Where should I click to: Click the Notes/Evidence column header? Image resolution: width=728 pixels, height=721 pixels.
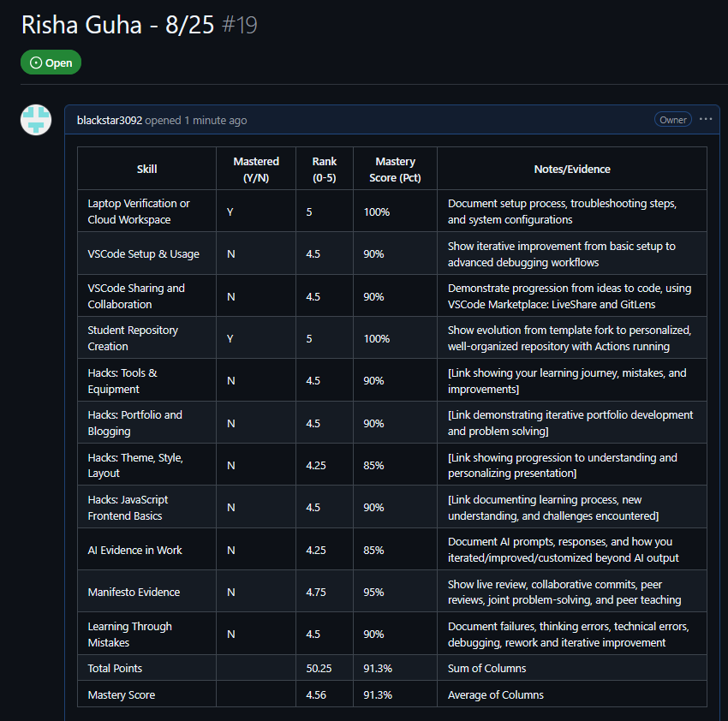pyautogui.click(x=571, y=170)
